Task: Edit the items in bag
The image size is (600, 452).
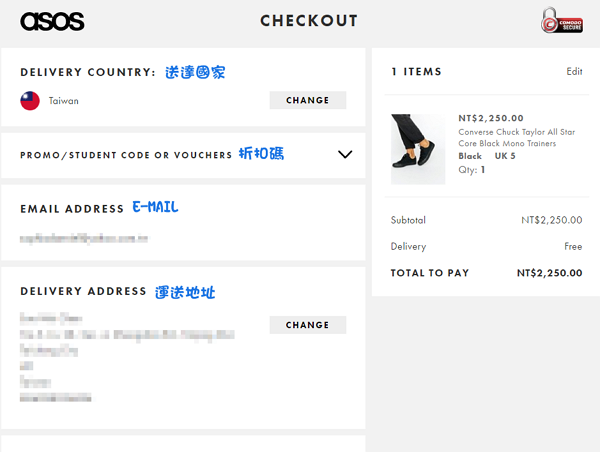Action: (574, 72)
